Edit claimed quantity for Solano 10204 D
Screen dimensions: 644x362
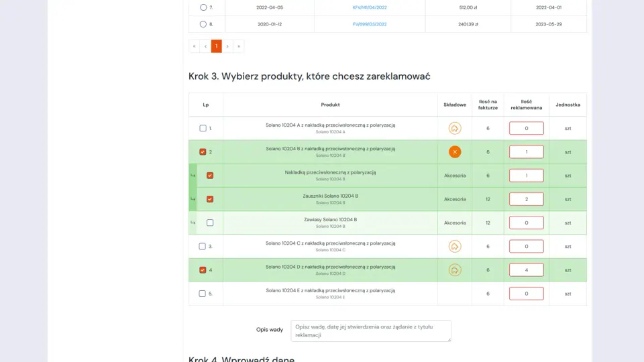(527, 270)
